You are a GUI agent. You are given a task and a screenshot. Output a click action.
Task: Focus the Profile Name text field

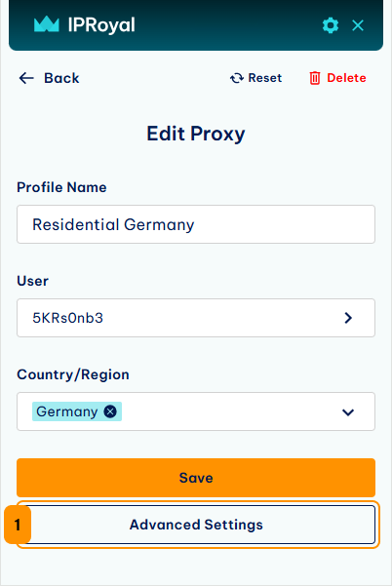click(x=196, y=224)
